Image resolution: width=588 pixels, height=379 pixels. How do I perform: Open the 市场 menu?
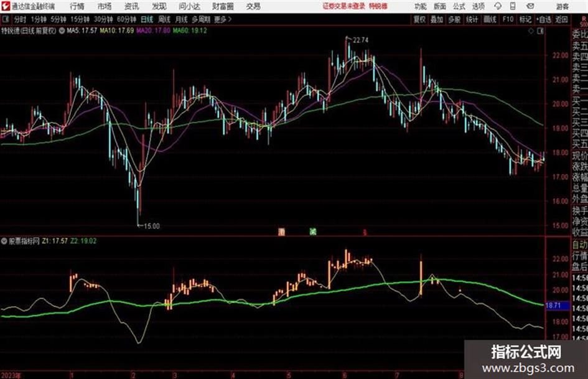pos(105,6)
